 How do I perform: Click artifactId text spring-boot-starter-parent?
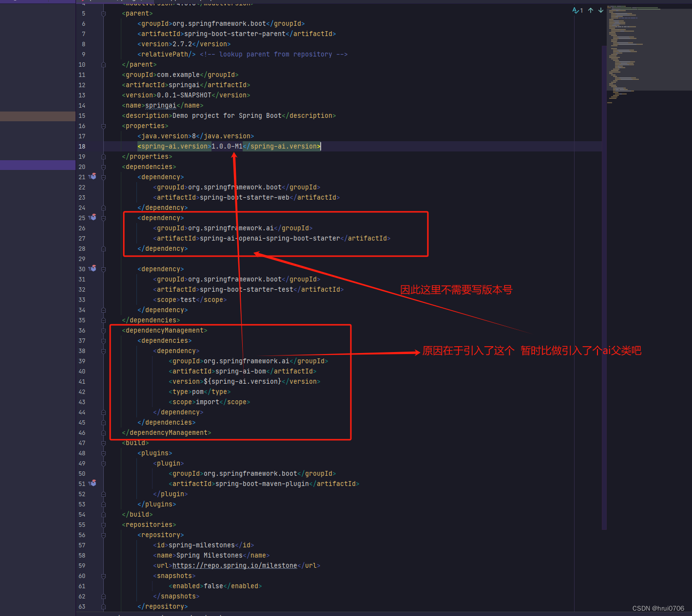point(235,34)
